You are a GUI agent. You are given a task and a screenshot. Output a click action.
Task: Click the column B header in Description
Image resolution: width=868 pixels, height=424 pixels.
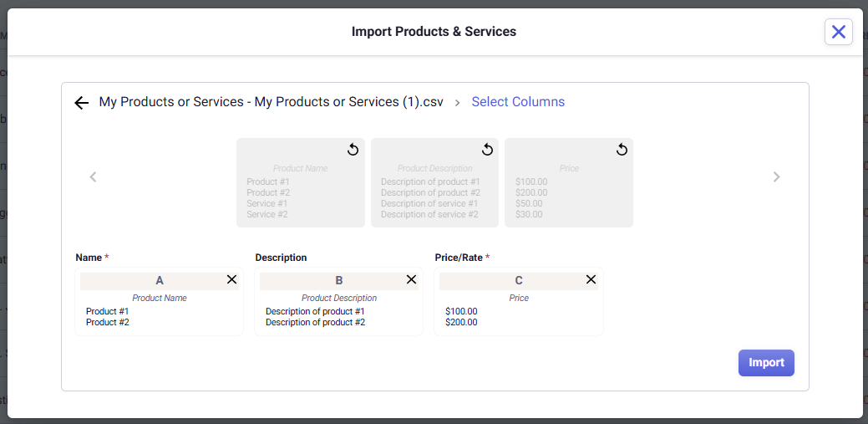tap(338, 281)
